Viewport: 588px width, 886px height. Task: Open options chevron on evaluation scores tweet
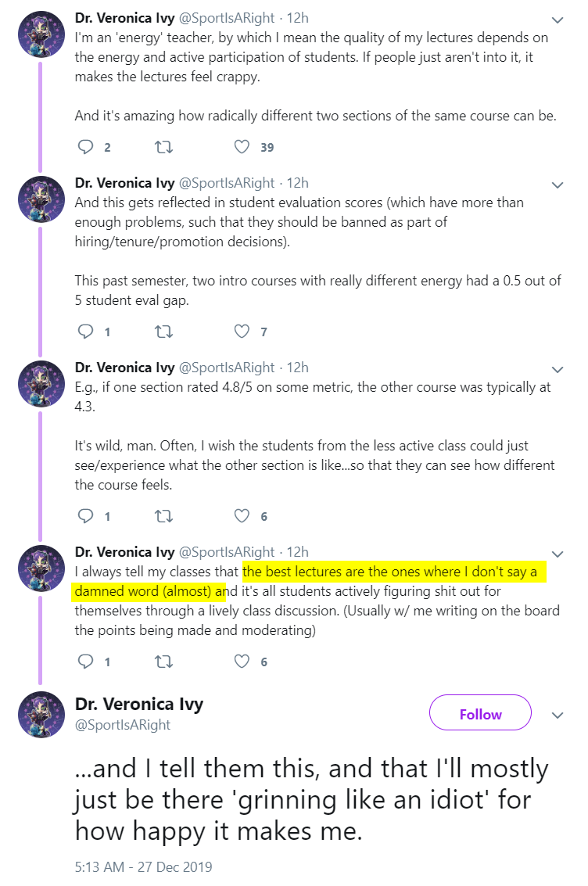(x=558, y=185)
